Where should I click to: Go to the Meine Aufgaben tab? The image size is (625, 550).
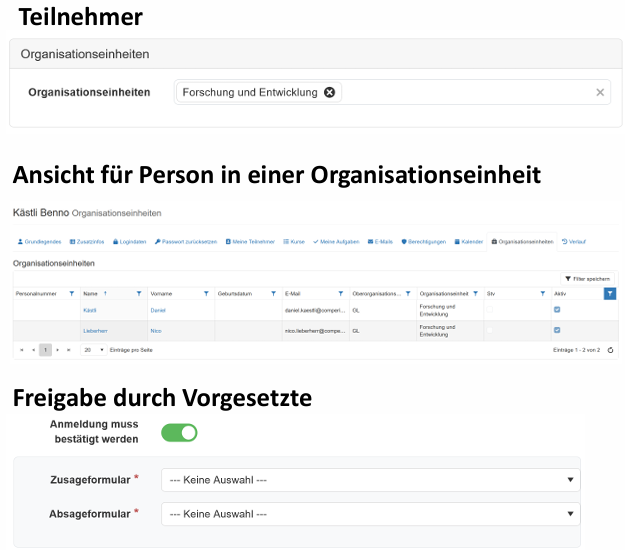(336, 242)
